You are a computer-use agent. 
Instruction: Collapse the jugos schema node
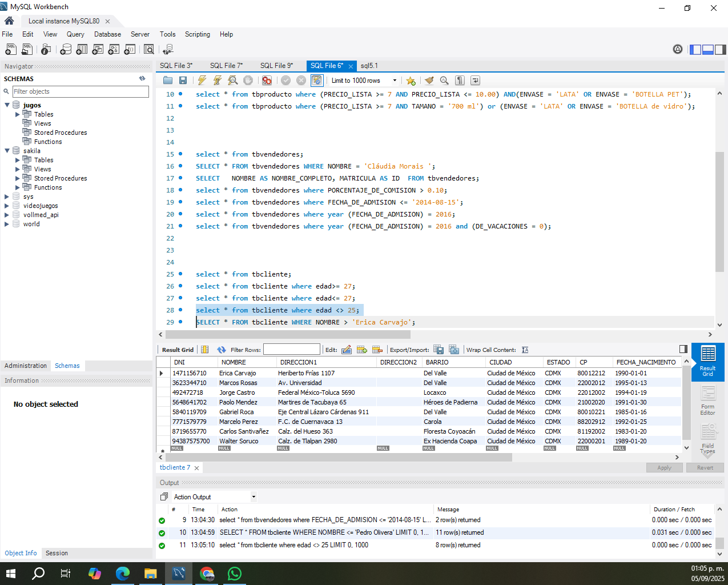(7, 105)
